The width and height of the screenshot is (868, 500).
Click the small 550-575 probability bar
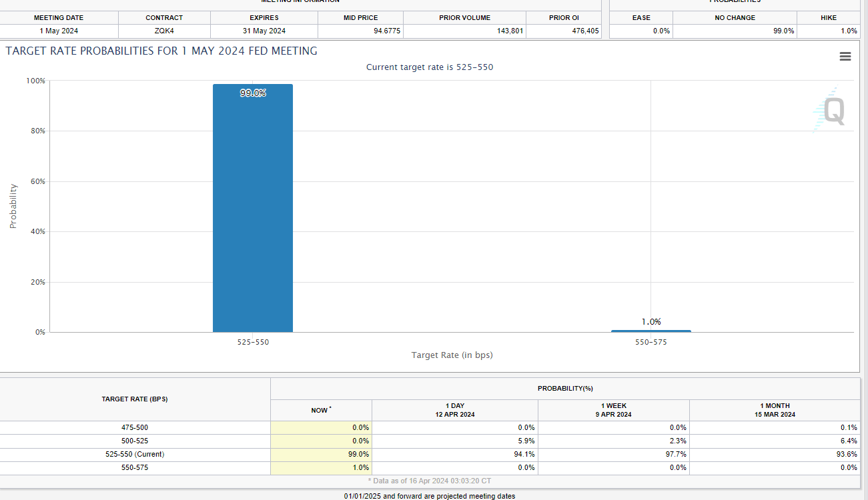point(651,331)
